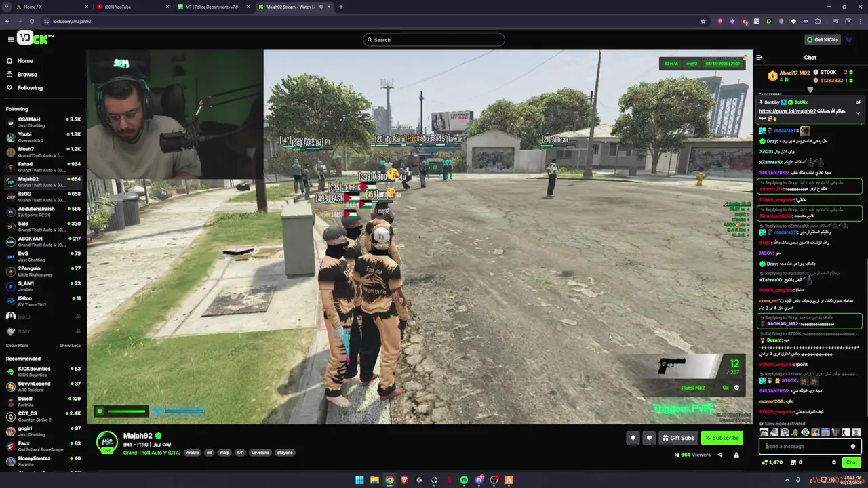Open the chat shop icon
This screenshot has width=868, height=488.
(794, 462)
